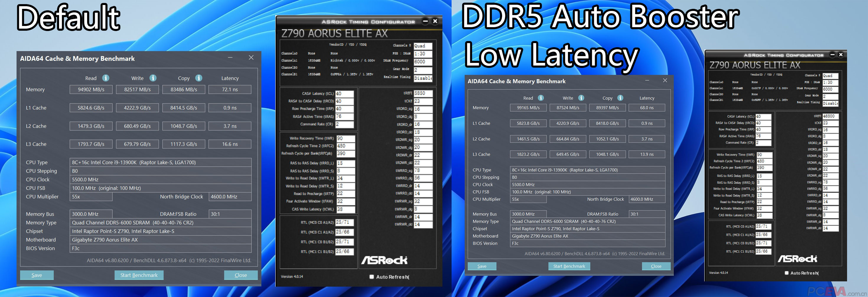Click Memory Bus 3000.0 MHz in Low Latency AIDA64

(x=528, y=214)
